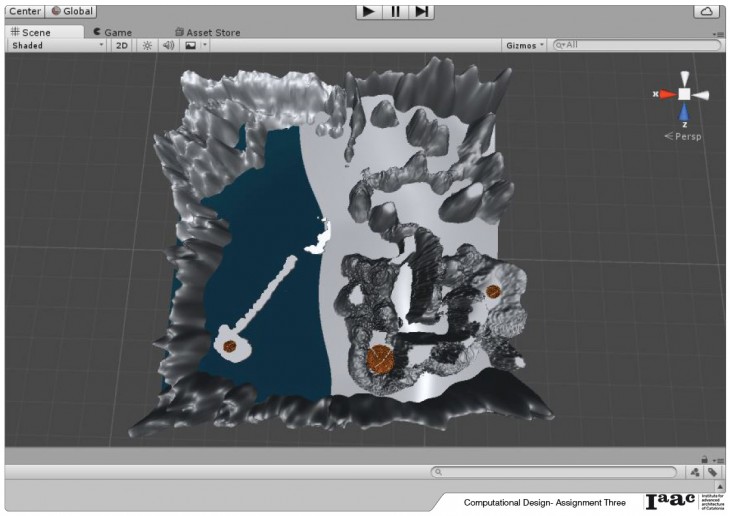This screenshot has width=730, height=516.
Task: Click the Pause button
Action: (396, 11)
